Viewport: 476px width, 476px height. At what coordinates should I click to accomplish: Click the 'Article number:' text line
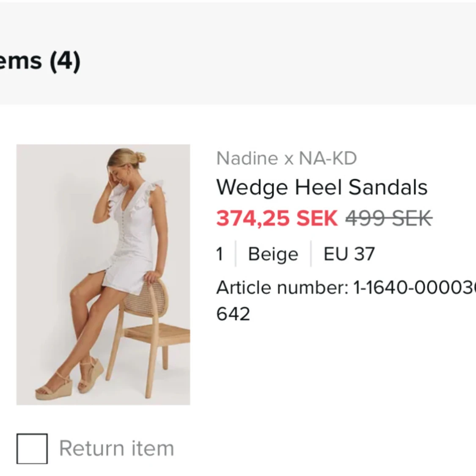click(346, 287)
